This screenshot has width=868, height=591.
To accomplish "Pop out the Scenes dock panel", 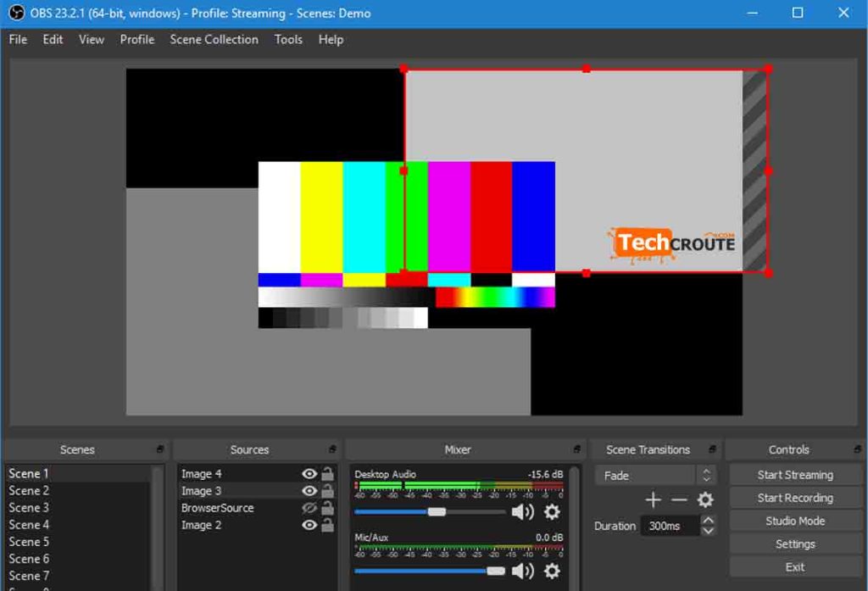I will 160,449.
